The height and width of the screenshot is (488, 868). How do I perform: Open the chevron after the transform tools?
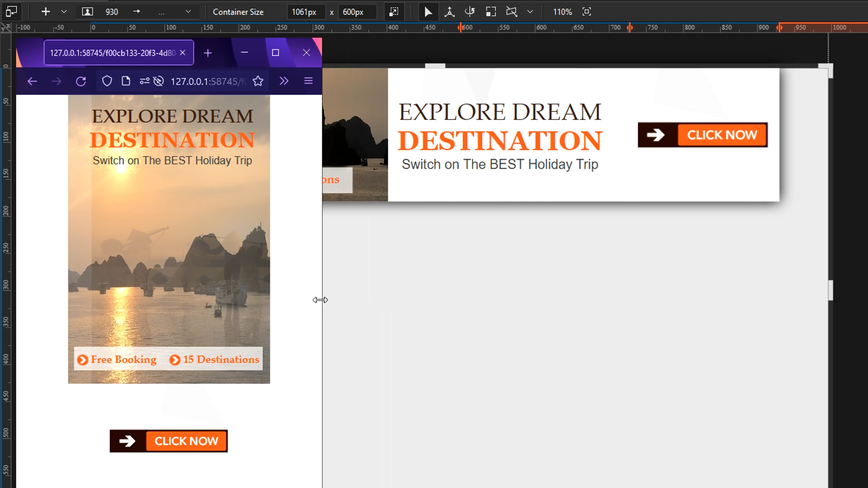click(x=530, y=11)
